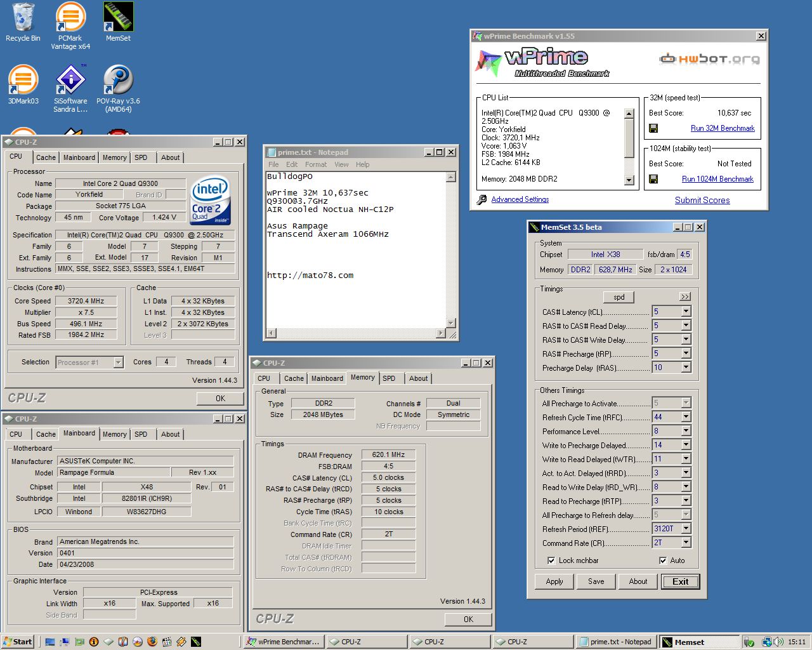Open the Help menu in Notepad

[363, 164]
